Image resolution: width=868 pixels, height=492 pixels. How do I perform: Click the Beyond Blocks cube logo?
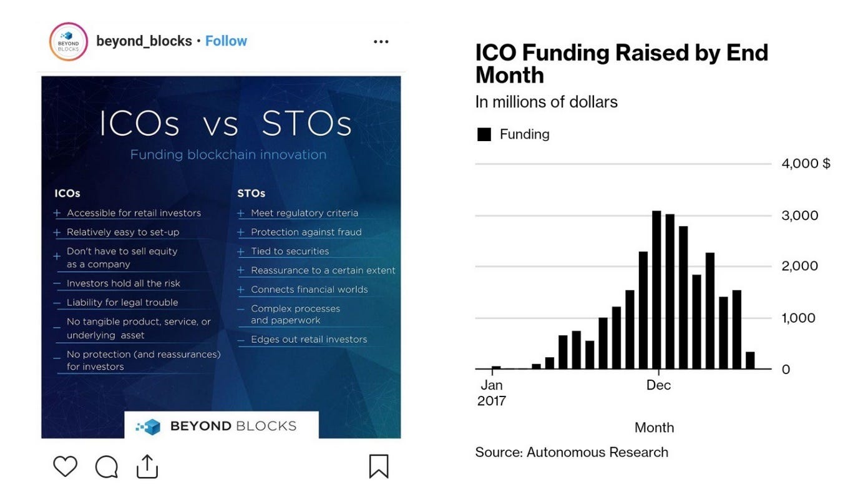(x=149, y=426)
